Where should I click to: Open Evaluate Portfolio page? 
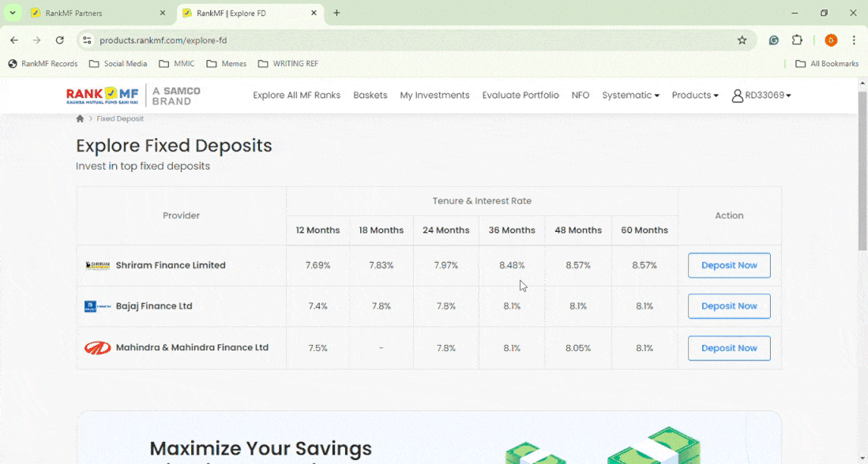coord(520,95)
